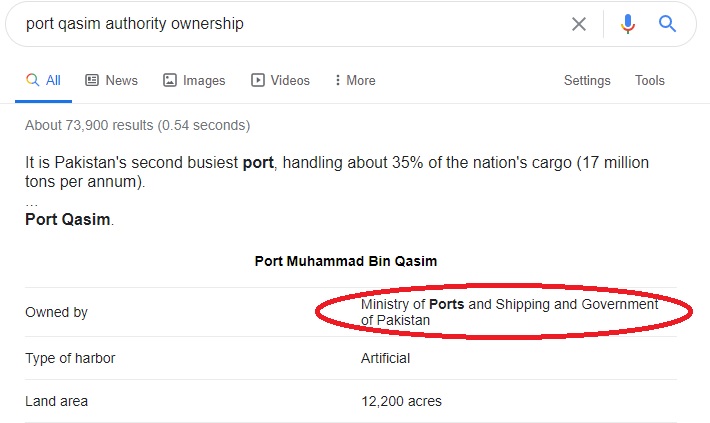710x423 pixels.
Task: Select the 12,200 acres land area value
Action: pyautogui.click(x=401, y=401)
